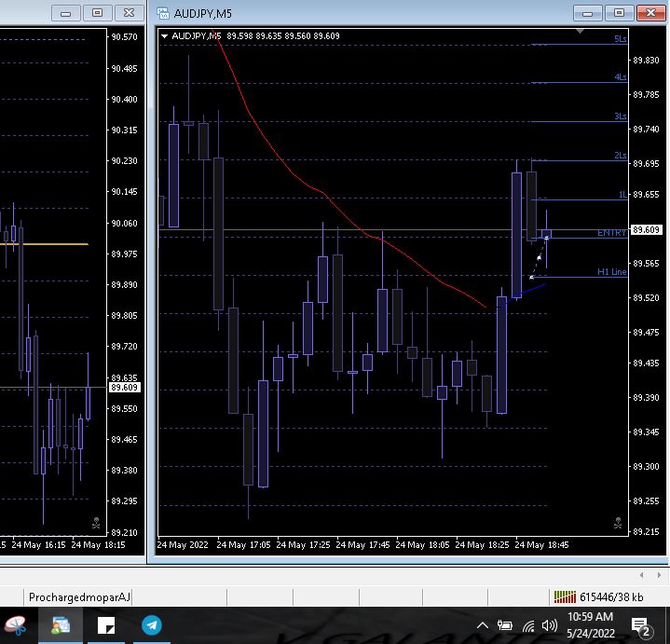Click the Snipping Tool taskbar icon

click(16, 625)
